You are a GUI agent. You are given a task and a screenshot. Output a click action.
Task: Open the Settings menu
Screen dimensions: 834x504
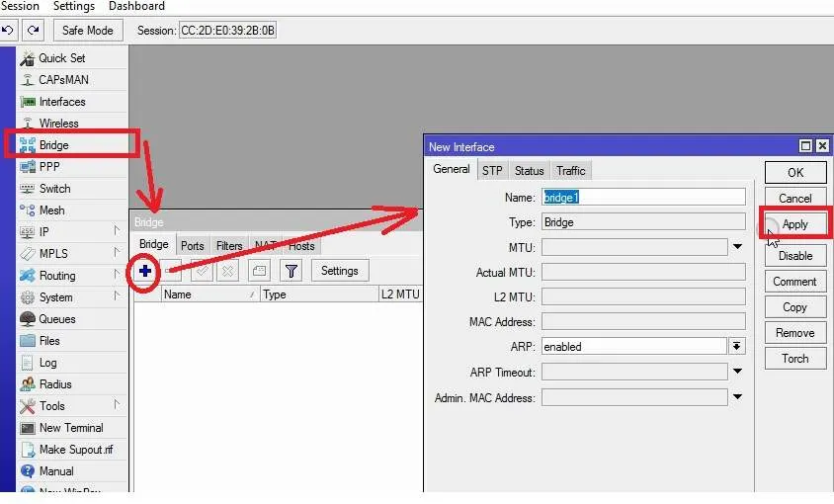pos(74,6)
